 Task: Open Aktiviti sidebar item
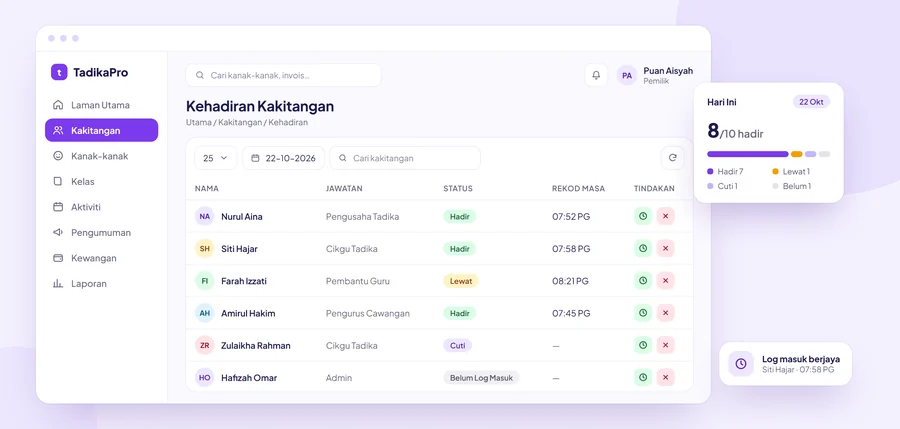coord(101,207)
